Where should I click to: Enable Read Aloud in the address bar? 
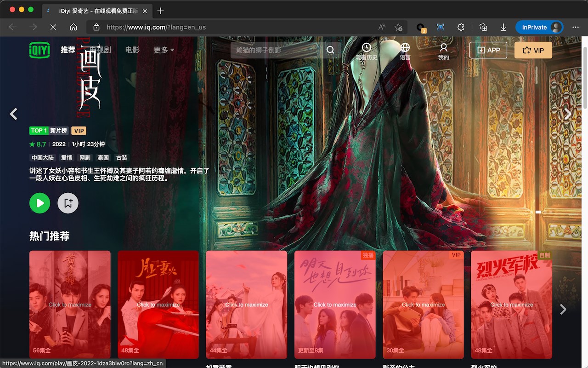(382, 27)
